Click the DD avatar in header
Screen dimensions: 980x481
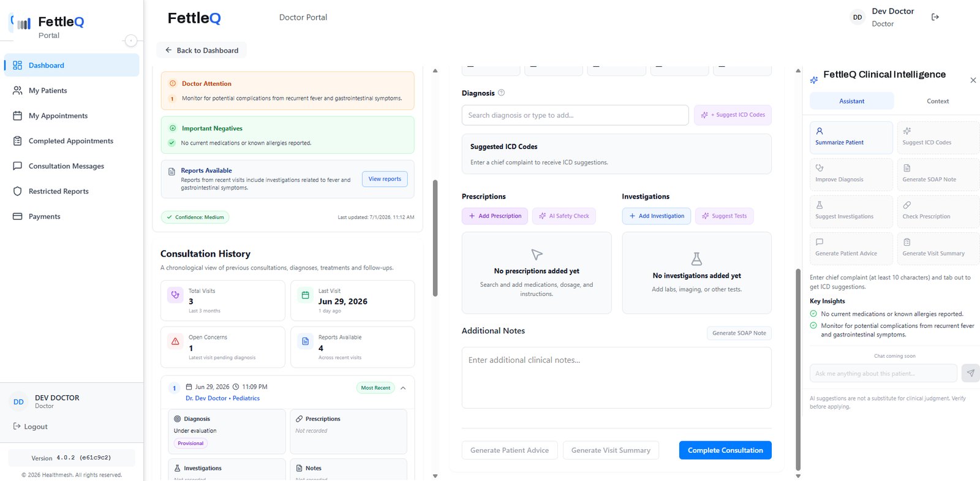point(858,17)
